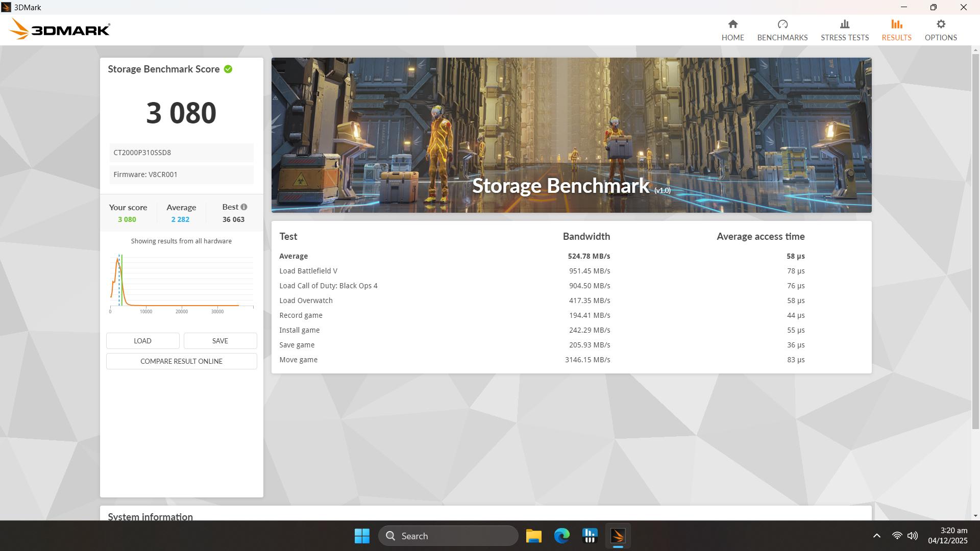Switch to the BENCHMARKS tab

(x=782, y=29)
